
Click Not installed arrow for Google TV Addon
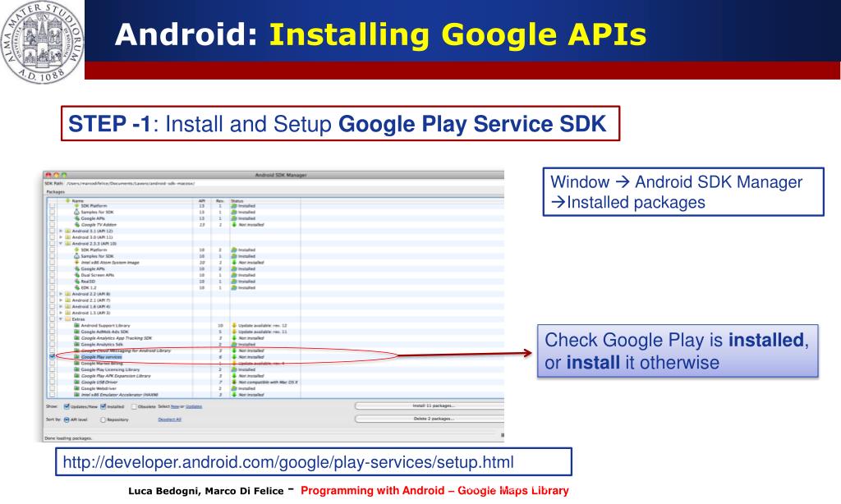click(x=234, y=225)
